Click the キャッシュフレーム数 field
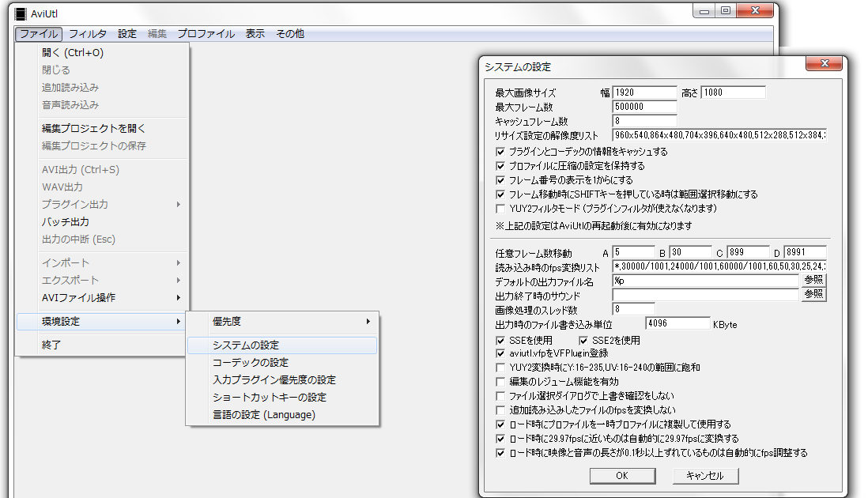This screenshot has width=868, height=498. (x=645, y=121)
